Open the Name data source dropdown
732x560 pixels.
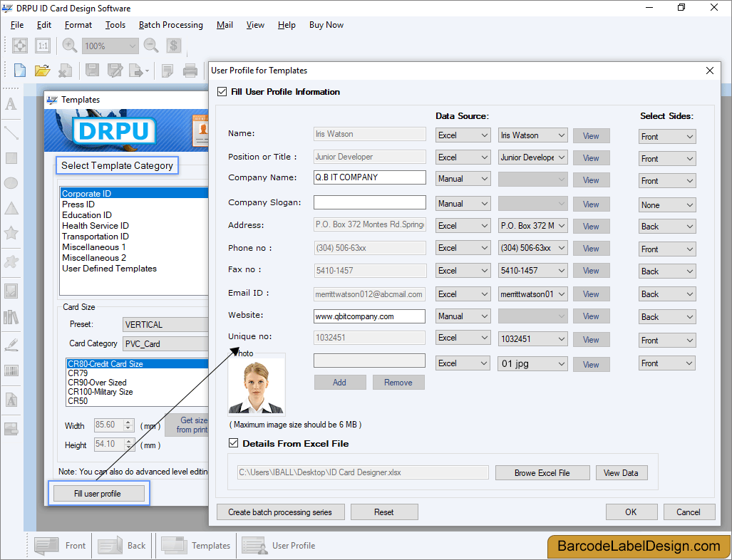[x=463, y=135]
